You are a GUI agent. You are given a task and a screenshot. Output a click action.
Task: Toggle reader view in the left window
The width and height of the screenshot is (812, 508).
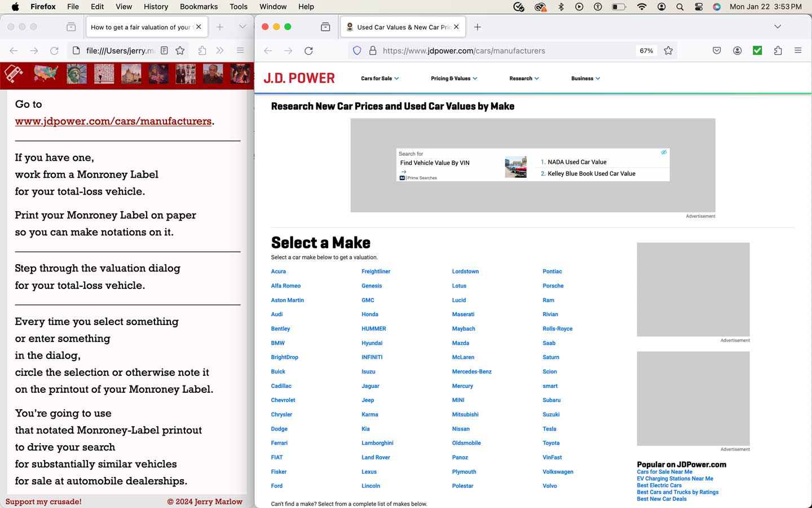164,51
